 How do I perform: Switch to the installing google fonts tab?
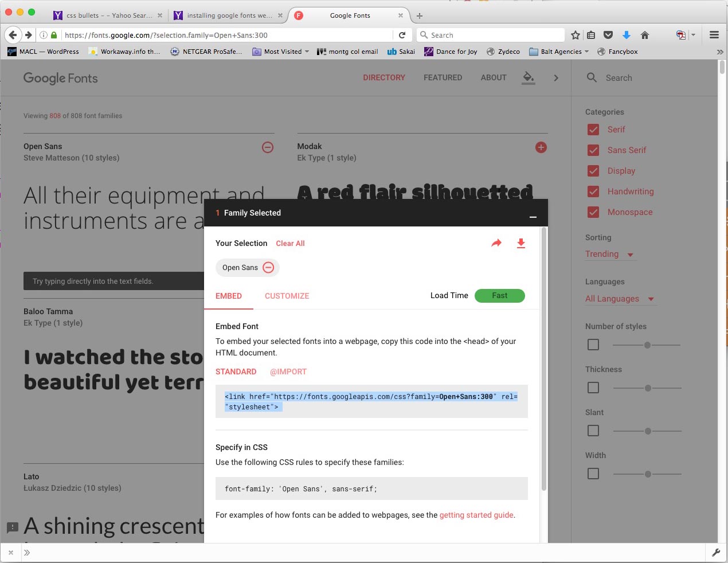pos(228,15)
